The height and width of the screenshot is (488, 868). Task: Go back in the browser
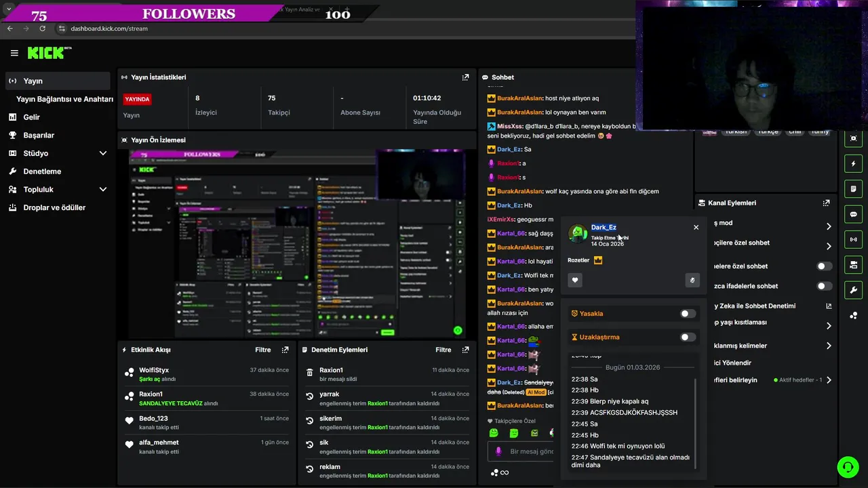[x=9, y=28]
